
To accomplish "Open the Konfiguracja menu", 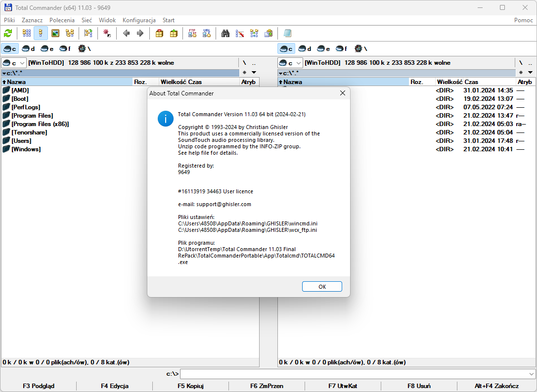I will click(139, 20).
